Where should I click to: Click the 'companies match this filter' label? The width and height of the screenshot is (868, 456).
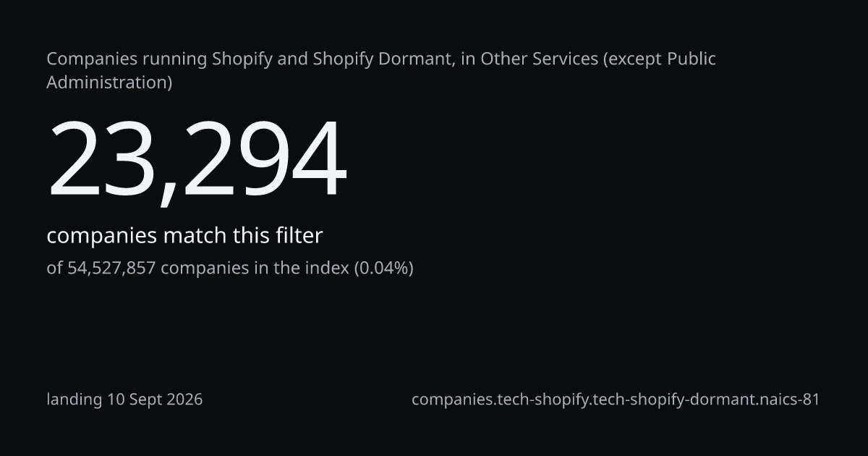[x=184, y=235]
